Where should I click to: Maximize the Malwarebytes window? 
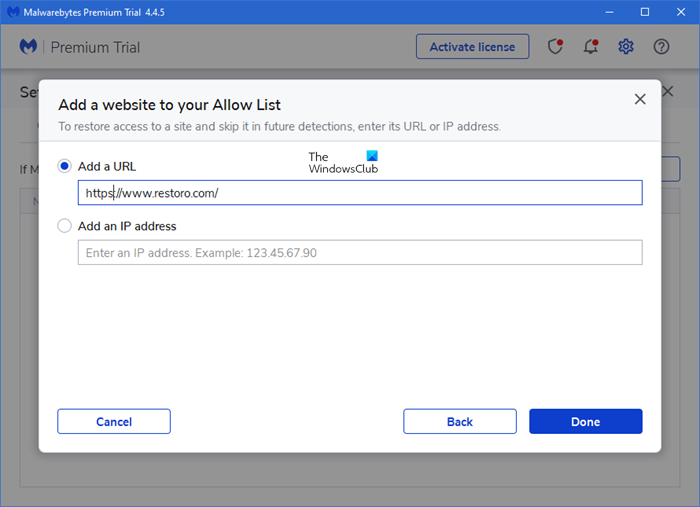click(x=645, y=13)
